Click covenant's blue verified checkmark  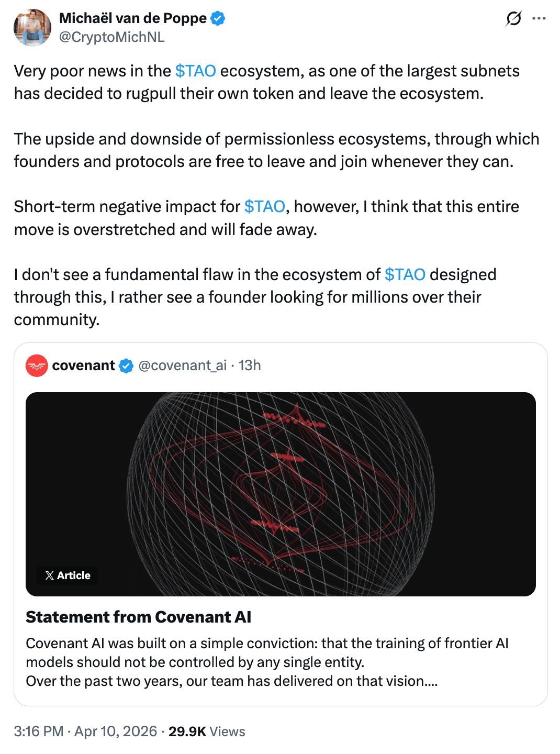pyautogui.click(x=126, y=365)
